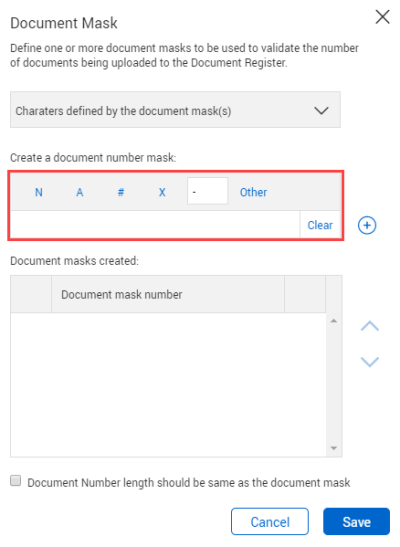Insert the N mask character
The image size is (400, 547).
(39, 192)
